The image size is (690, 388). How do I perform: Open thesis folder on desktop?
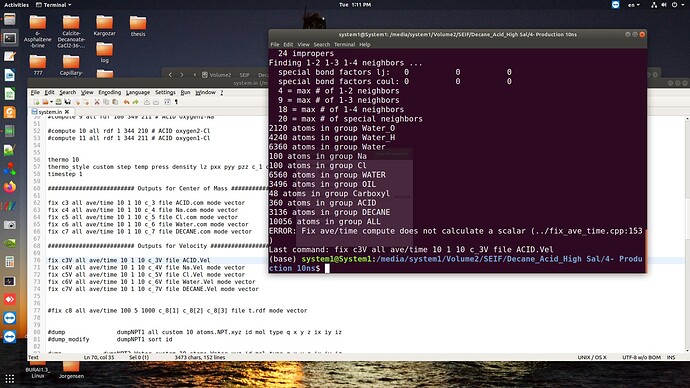coord(138,26)
